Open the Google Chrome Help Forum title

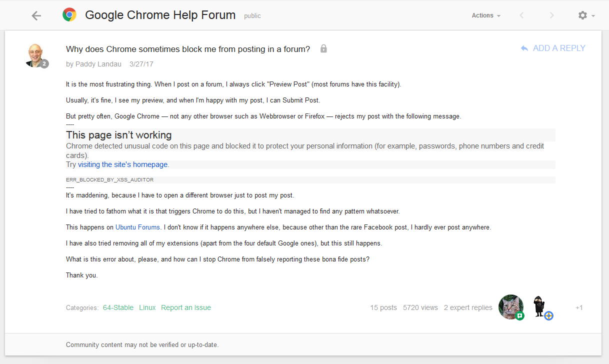tap(160, 15)
